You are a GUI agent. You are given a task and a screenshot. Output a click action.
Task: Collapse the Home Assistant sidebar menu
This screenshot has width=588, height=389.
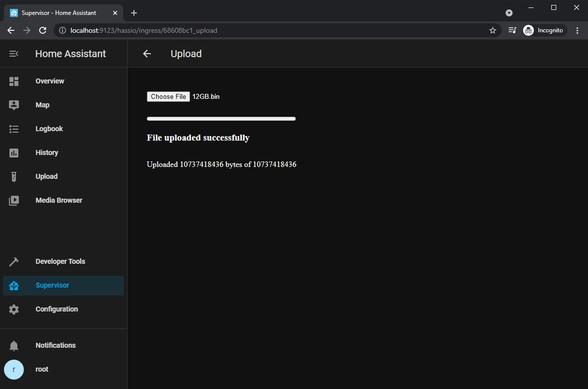tap(14, 54)
